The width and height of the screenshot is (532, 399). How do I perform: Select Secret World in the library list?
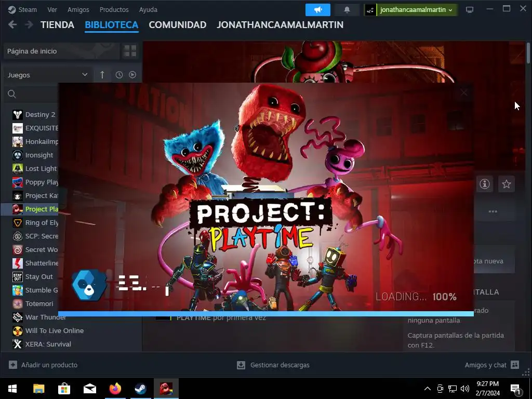pyautogui.click(x=35, y=250)
